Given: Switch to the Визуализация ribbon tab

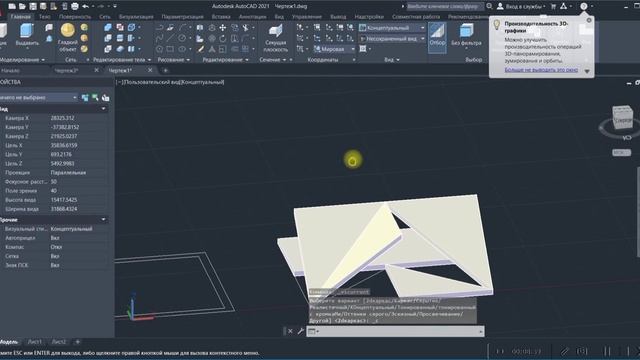Looking at the screenshot, I should pos(136,17).
